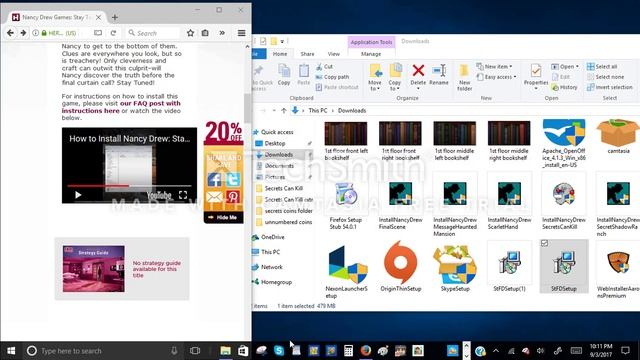The width and height of the screenshot is (640, 360).
Task: Click the Copy path ribbon command
Action: [332, 77]
